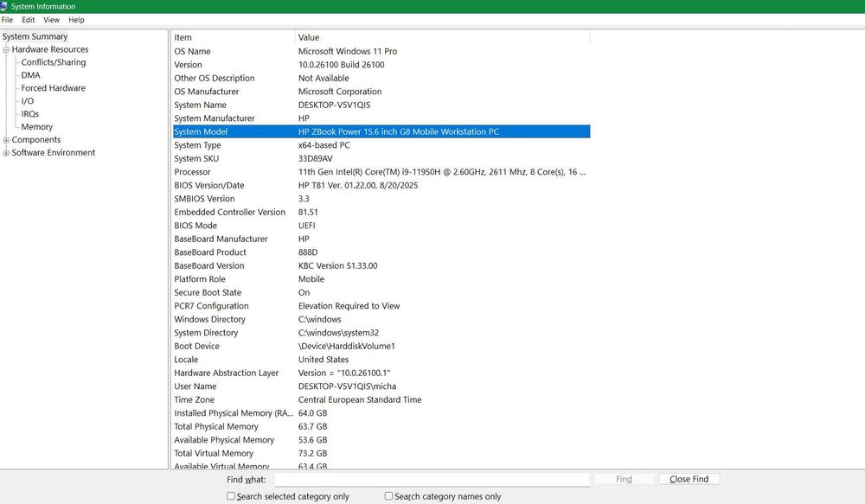This screenshot has width=865, height=504.
Task: Select the OS Manufacturer row
Action: [381, 92]
